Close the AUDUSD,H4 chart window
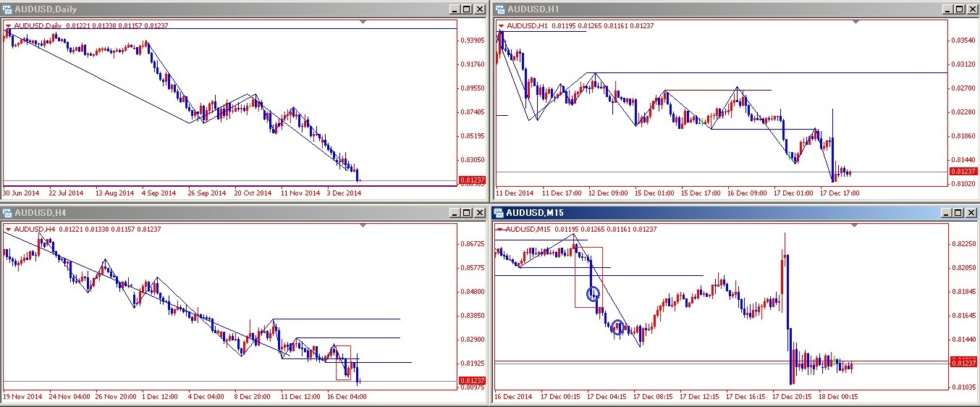Viewport: 980px width, 407px height. tap(479, 213)
